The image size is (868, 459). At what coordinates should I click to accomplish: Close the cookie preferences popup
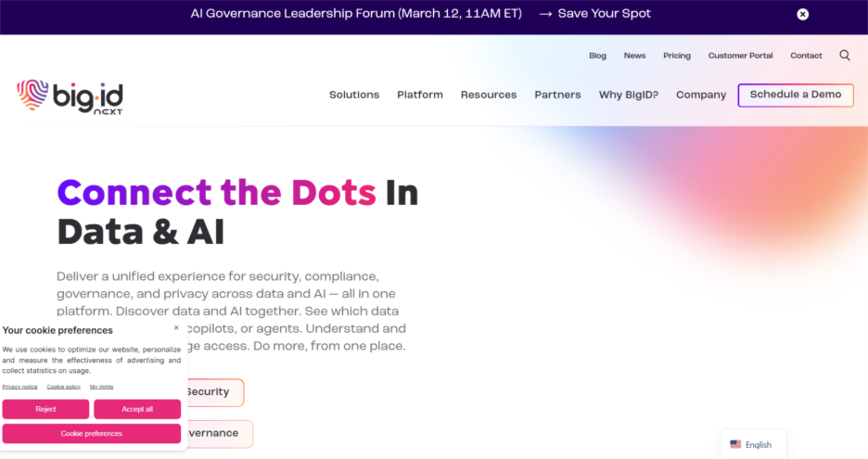[x=176, y=327]
